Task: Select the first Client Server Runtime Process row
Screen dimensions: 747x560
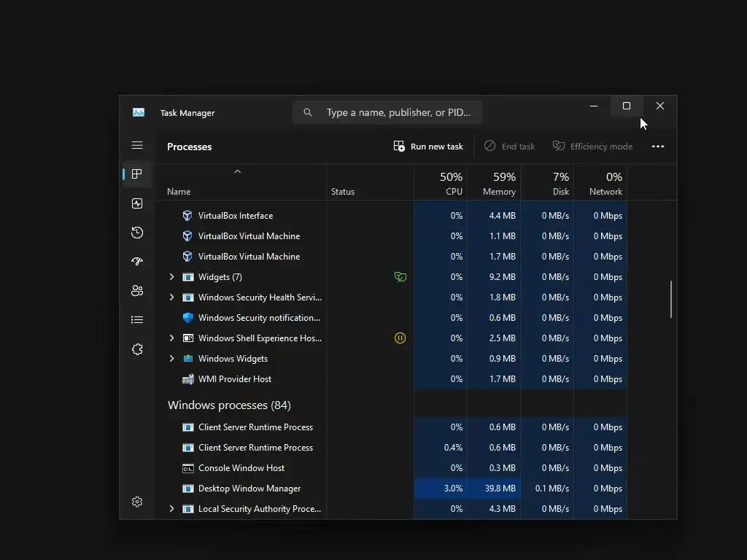Action: click(391, 427)
